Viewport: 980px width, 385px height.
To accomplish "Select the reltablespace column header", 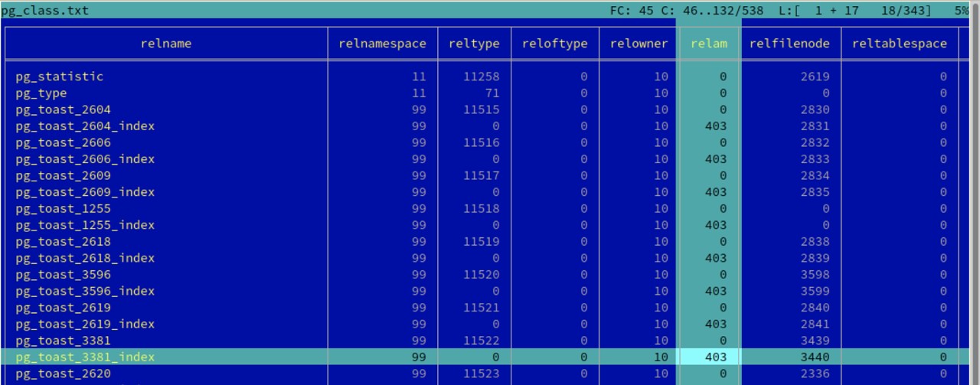I will pyautogui.click(x=900, y=44).
